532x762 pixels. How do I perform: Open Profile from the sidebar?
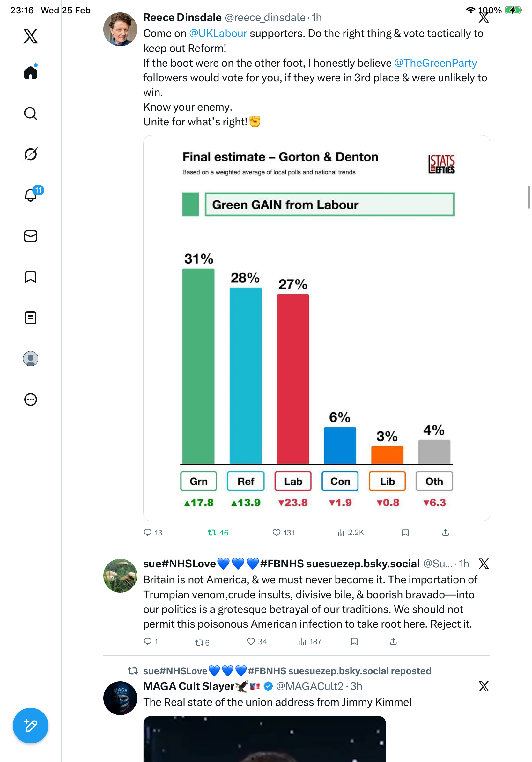pyautogui.click(x=31, y=358)
